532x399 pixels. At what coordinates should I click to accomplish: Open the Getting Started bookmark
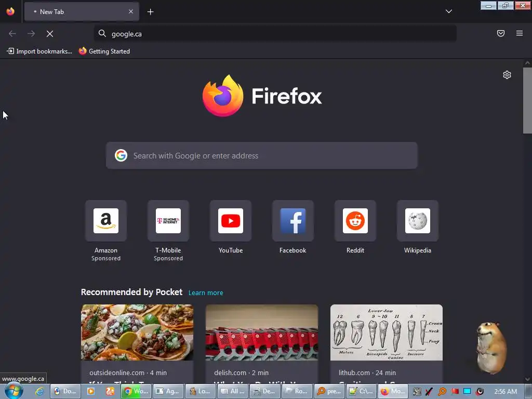104,51
